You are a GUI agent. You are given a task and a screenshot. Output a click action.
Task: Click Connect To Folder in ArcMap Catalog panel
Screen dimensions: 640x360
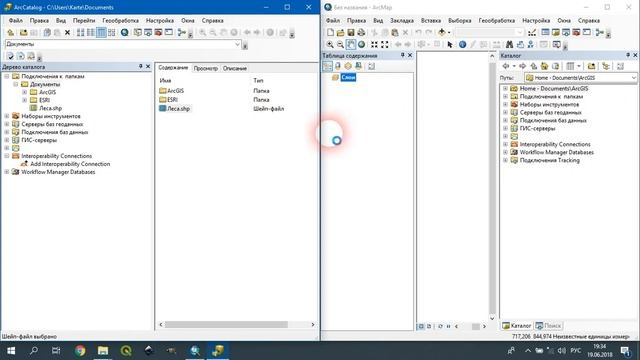[x=591, y=66]
